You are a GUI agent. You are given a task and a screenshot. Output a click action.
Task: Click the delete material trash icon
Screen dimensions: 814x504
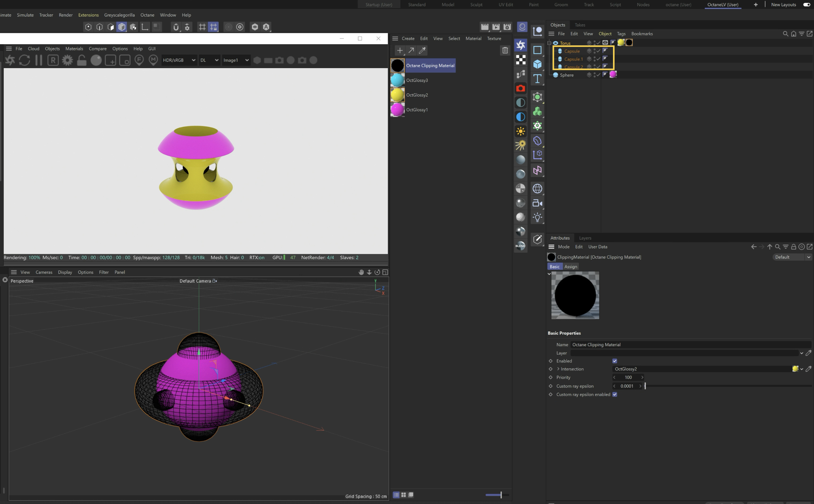pos(505,50)
